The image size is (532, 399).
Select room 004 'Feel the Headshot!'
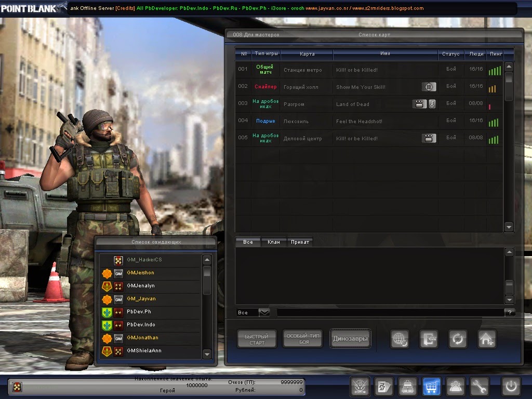point(369,121)
